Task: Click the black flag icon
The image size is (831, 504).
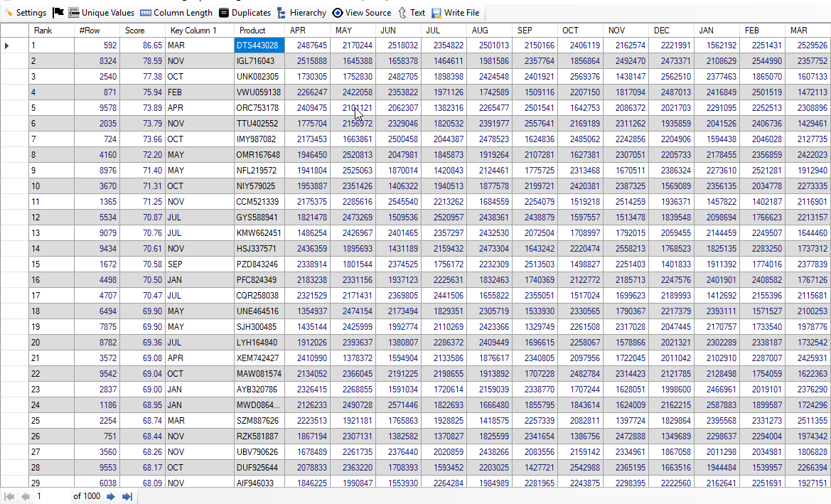Action: (58, 13)
